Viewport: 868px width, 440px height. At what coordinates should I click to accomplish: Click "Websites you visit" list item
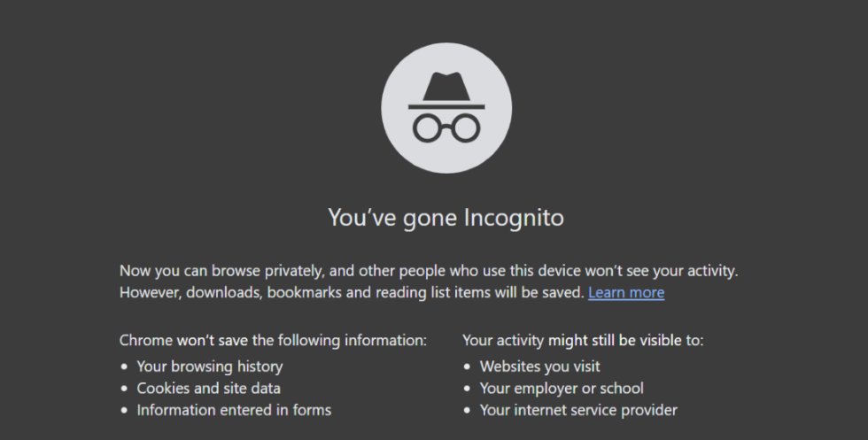click(539, 366)
